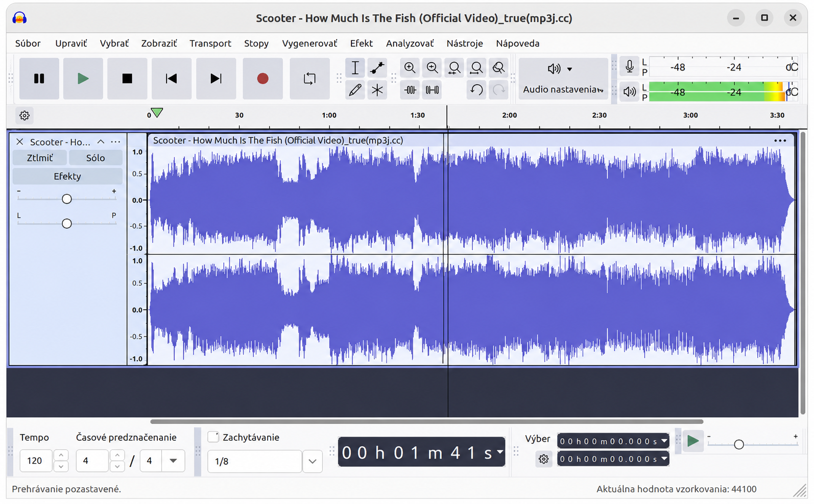Open the Analyzovať menu
The height and width of the screenshot is (504, 814).
pyautogui.click(x=410, y=43)
